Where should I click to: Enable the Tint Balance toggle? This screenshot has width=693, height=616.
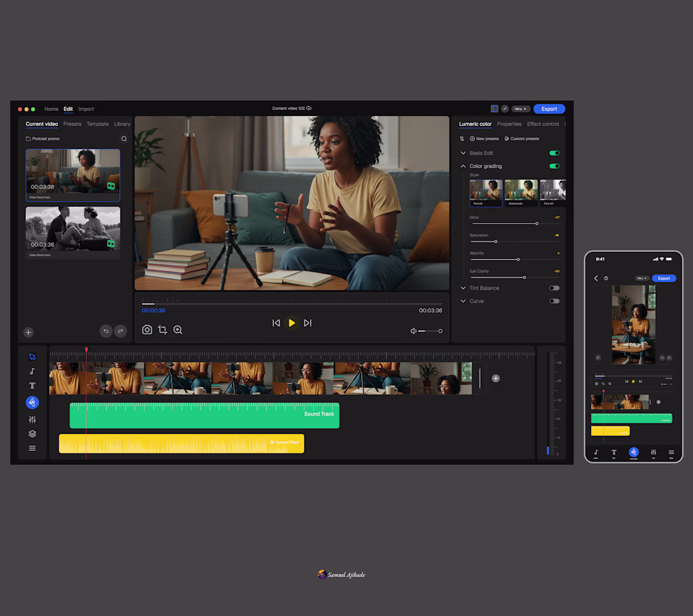(554, 288)
